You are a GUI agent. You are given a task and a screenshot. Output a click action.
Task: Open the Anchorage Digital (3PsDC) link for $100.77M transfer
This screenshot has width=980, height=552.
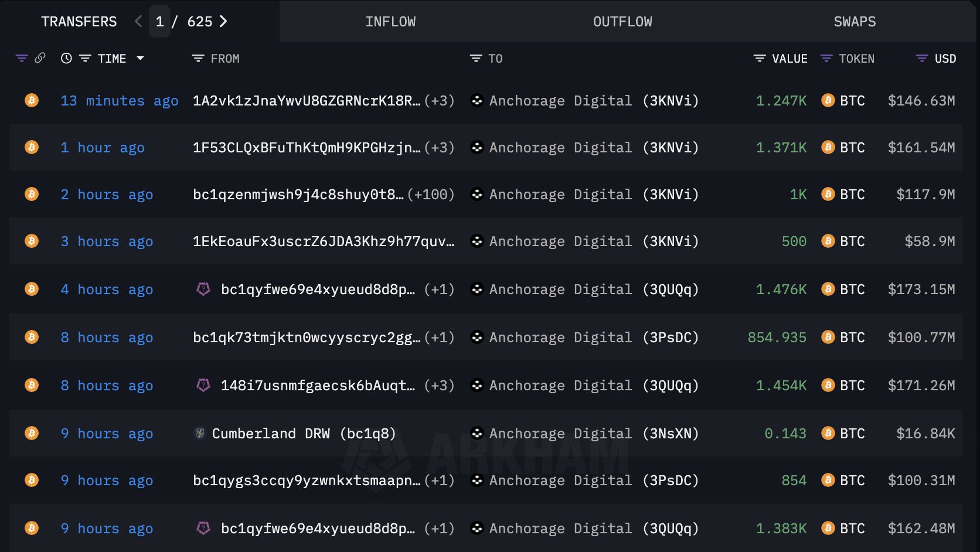coord(593,337)
